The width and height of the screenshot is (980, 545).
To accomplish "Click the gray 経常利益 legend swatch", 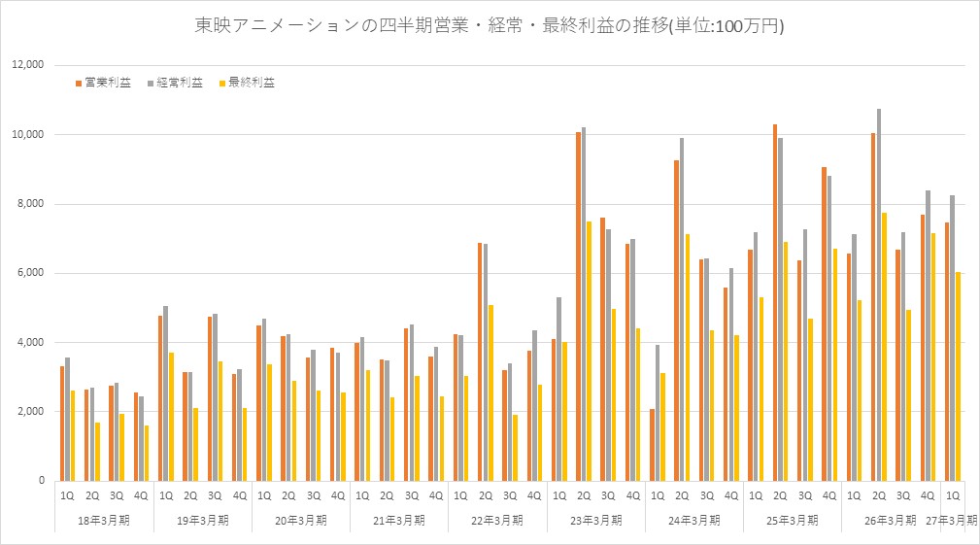I will click(x=151, y=84).
